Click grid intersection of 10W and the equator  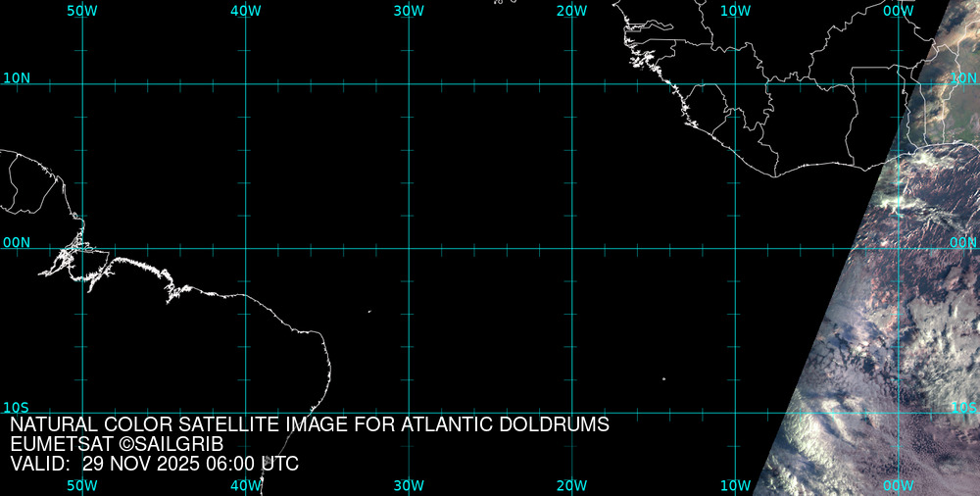pos(735,248)
